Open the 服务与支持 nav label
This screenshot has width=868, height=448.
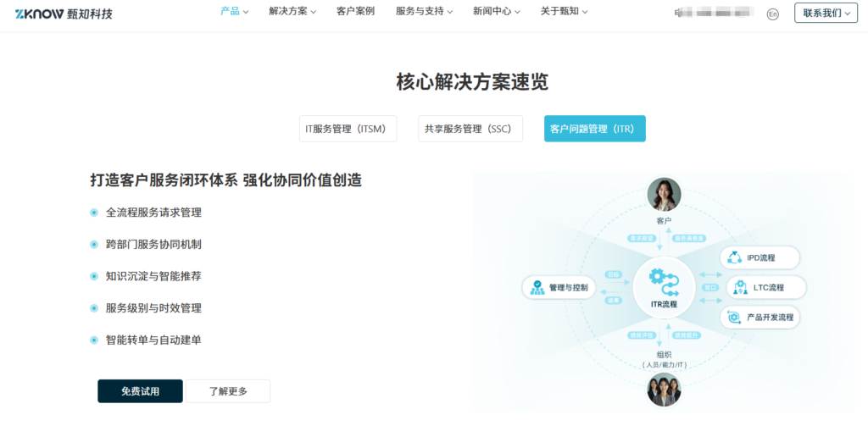420,11
